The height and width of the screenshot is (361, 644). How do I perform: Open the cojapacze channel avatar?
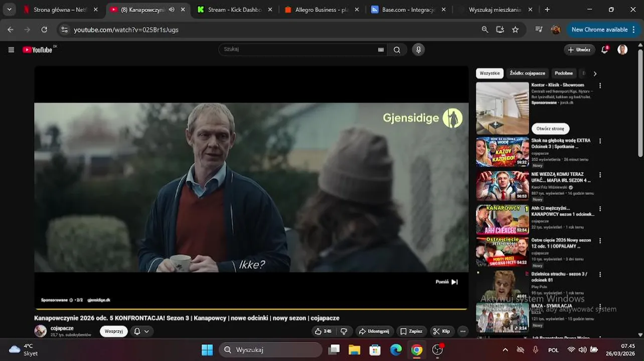41,331
